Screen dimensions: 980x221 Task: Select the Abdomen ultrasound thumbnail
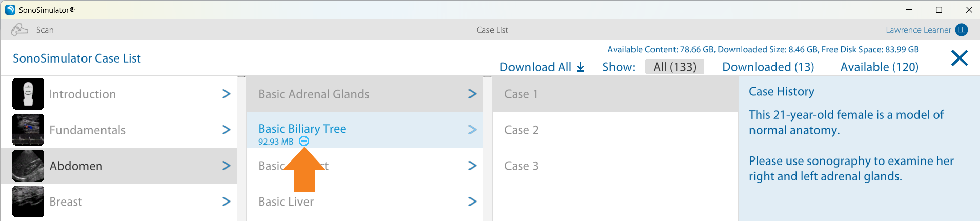28,166
